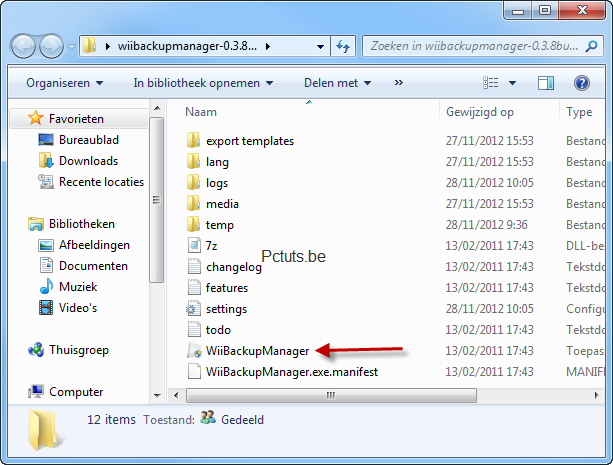Expand the address bar history dropdown
Image resolution: width=613 pixels, height=465 pixels.
320,47
